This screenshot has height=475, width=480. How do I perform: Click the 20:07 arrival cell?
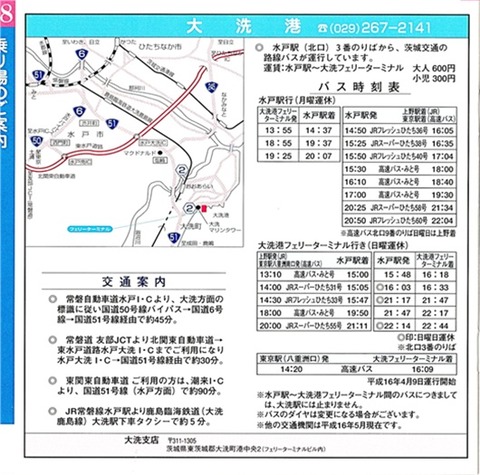pos(319,156)
